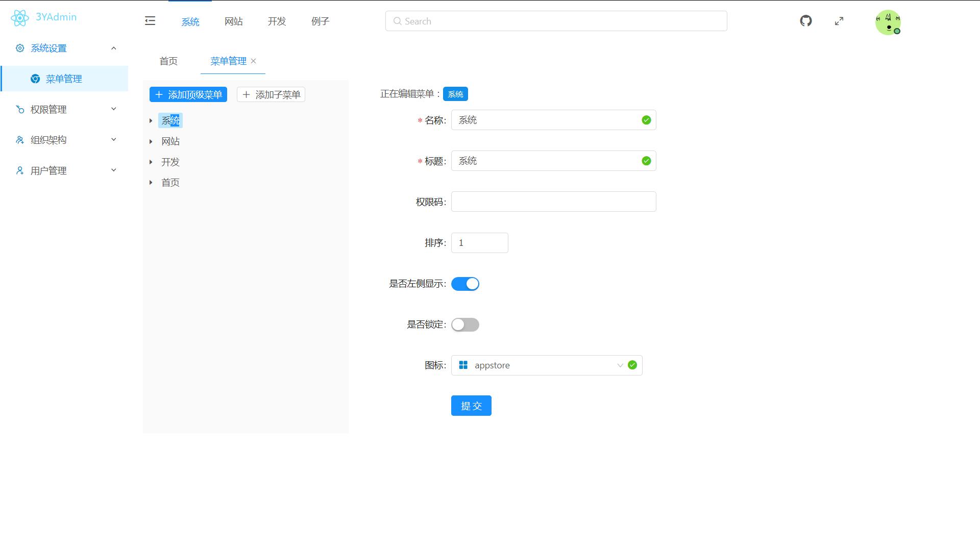
Task: Turn off the 是否左侧显示 switch
Action: (465, 284)
